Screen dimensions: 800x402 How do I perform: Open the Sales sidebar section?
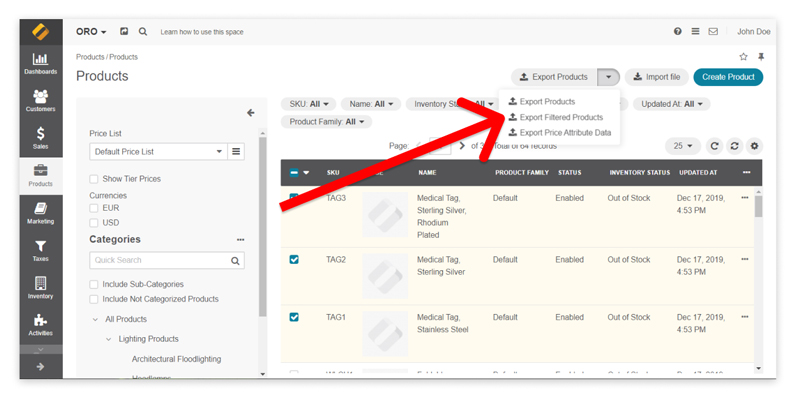pos(41,138)
